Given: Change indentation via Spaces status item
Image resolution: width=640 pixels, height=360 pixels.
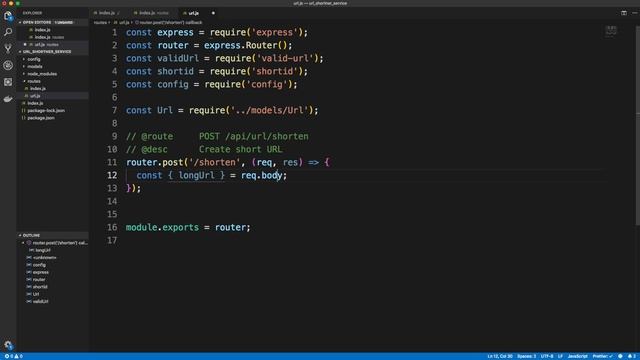Looking at the screenshot, I should 527,356.
